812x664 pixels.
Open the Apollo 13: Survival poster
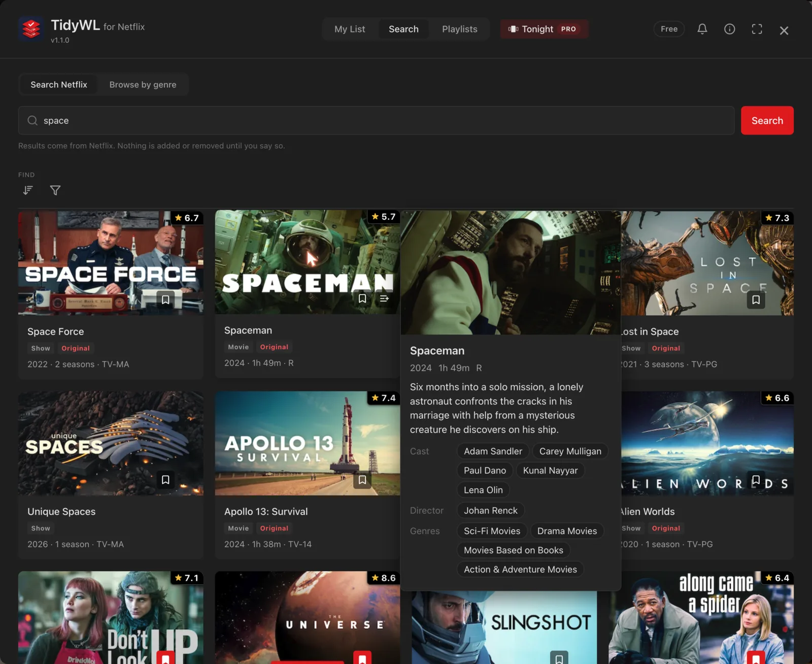(x=308, y=443)
